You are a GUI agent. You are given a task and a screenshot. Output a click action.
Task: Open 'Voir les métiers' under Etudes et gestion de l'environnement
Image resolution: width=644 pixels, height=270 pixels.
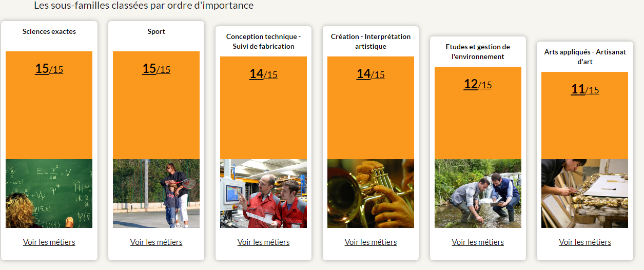click(x=478, y=242)
